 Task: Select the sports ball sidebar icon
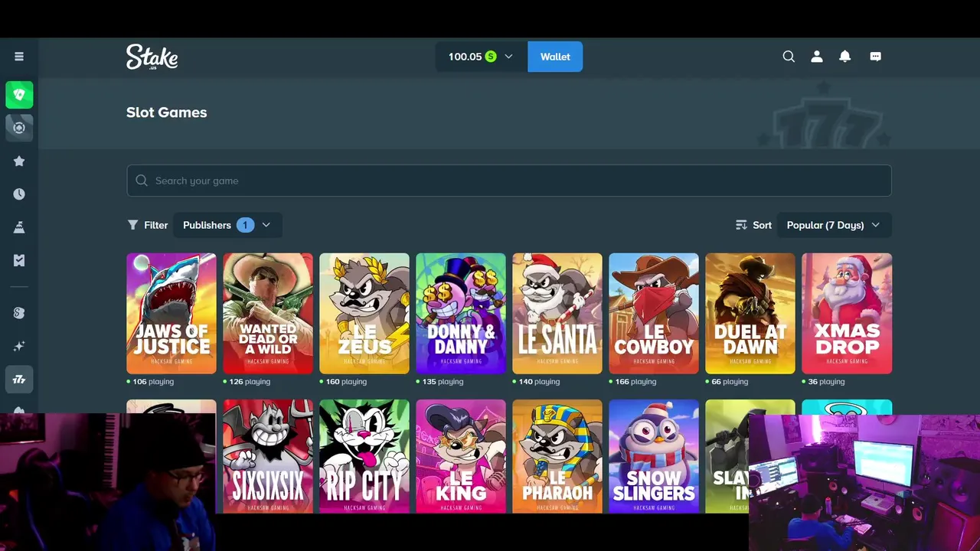pos(19,128)
